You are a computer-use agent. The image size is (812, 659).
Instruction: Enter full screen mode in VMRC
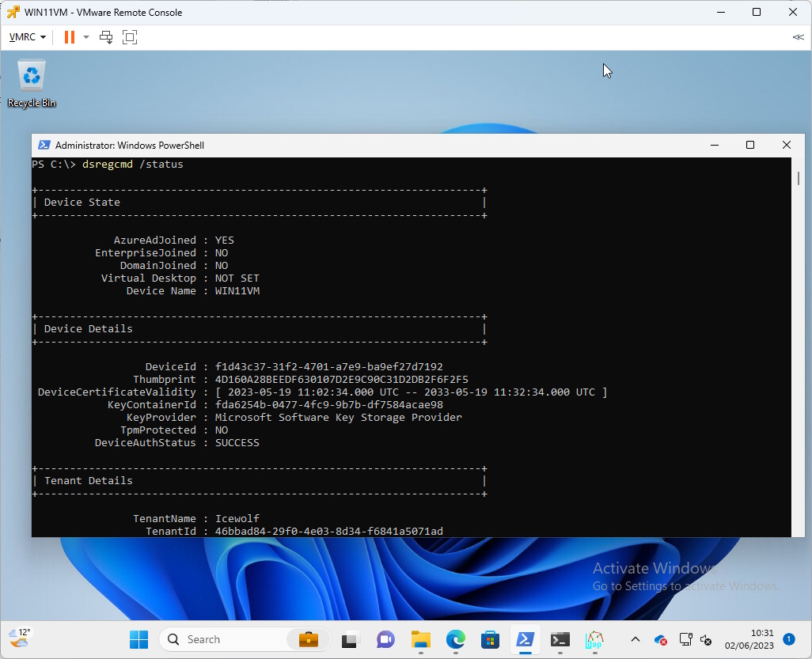click(130, 37)
